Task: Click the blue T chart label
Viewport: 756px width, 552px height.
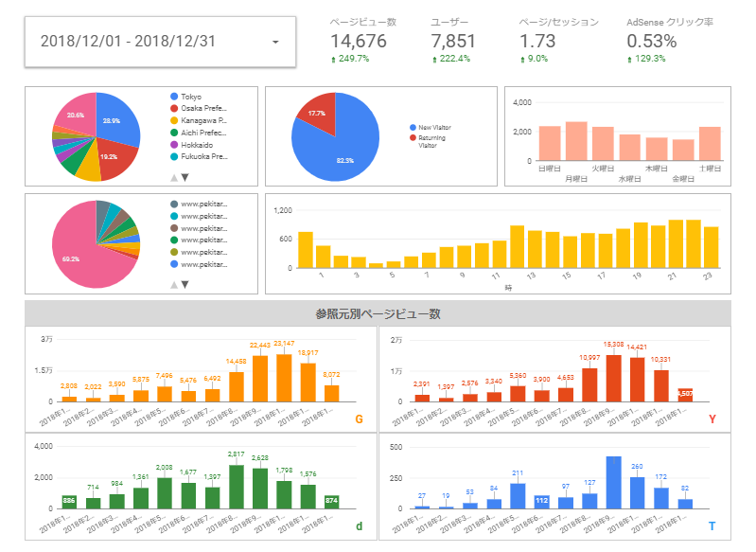Action: coord(712,525)
